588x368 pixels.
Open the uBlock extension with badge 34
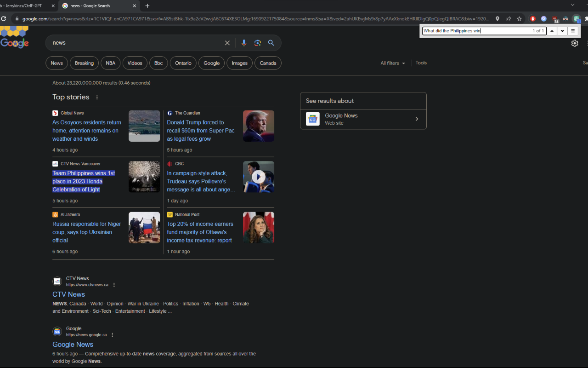click(x=555, y=19)
